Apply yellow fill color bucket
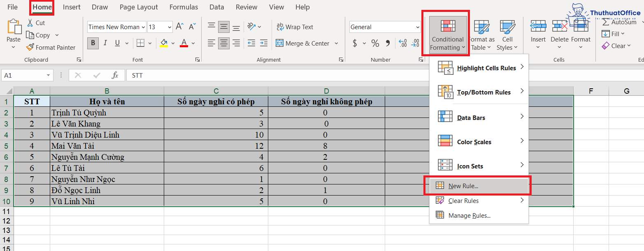644x251 pixels. click(164, 43)
